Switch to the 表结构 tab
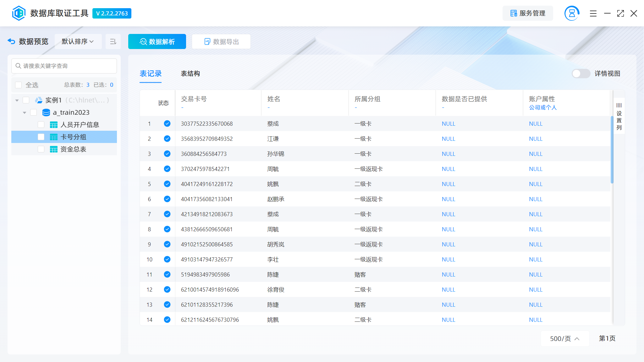644x362 pixels. click(190, 74)
